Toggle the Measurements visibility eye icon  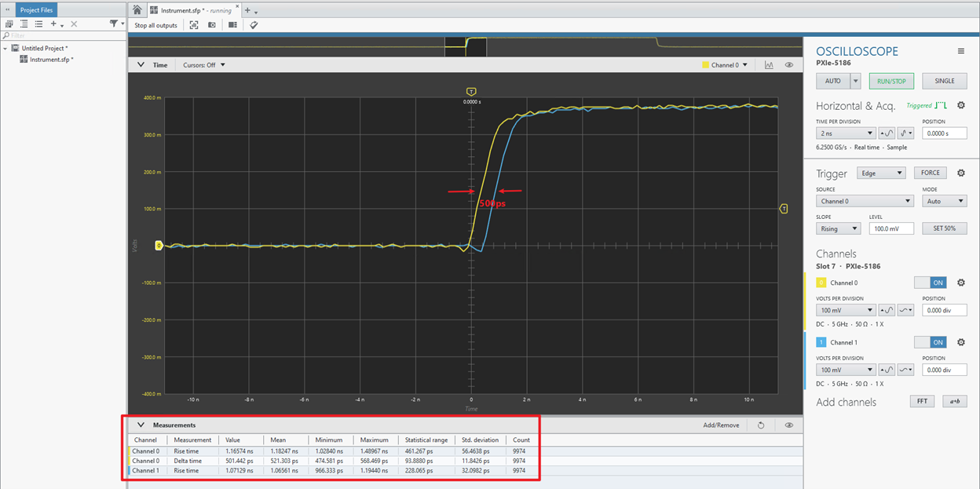tap(789, 425)
